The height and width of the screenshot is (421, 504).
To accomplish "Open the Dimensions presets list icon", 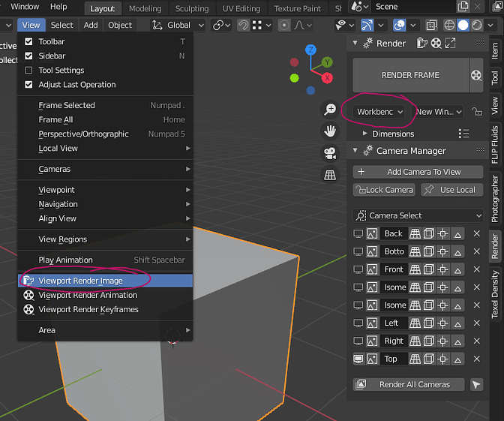I will click(x=463, y=134).
